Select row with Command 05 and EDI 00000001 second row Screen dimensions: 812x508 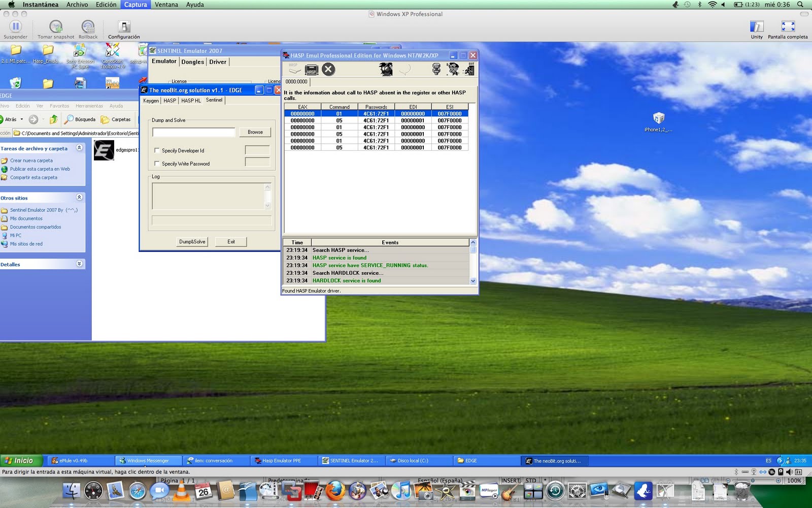pyautogui.click(x=376, y=120)
